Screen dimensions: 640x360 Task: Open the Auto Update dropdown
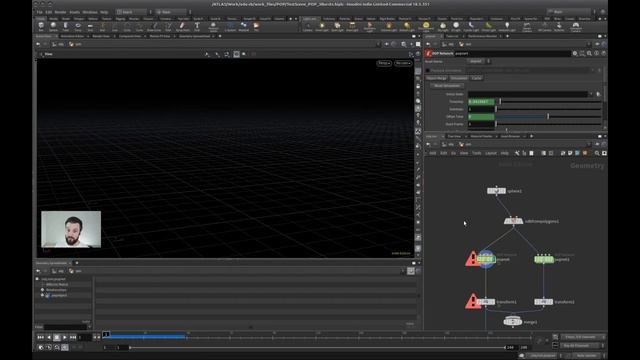589,356
